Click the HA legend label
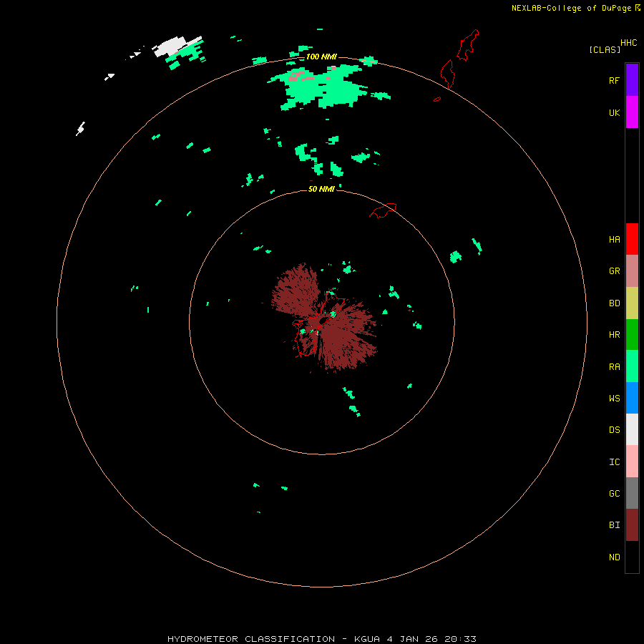The width and height of the screenshot is (644, 644). pos(614,240)
